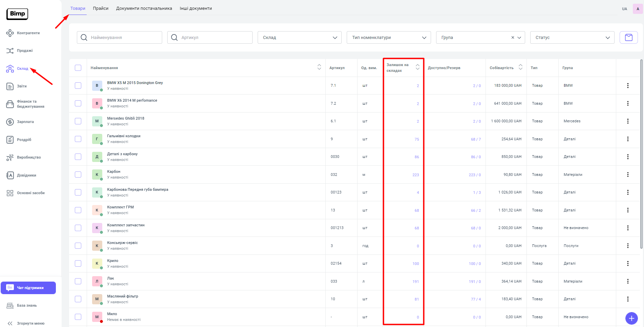
Task: Open the Тип номенклатури dropdown
Action: coord(388,38)
